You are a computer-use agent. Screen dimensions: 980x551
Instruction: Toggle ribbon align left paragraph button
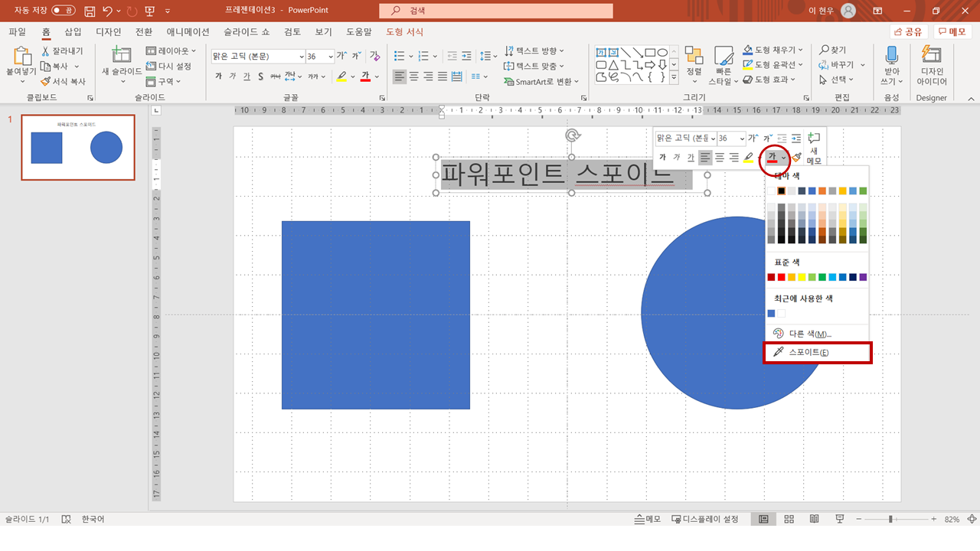[400, 77]
